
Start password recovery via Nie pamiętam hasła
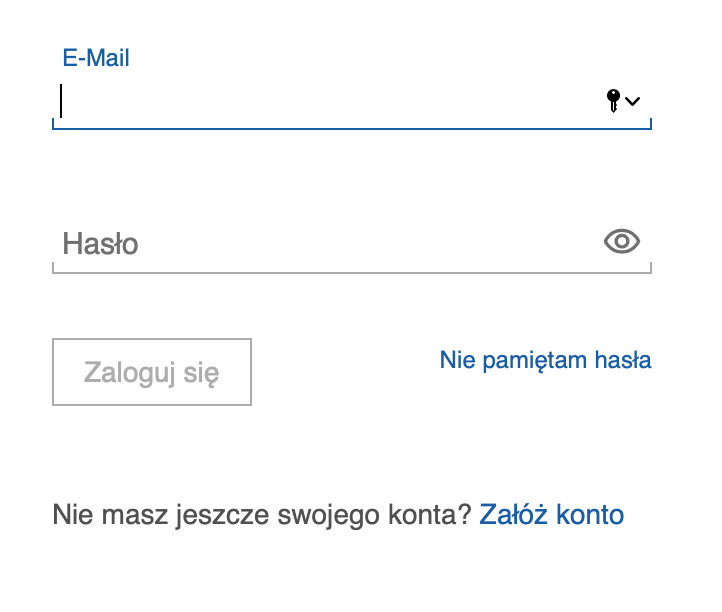coord(545,360)
